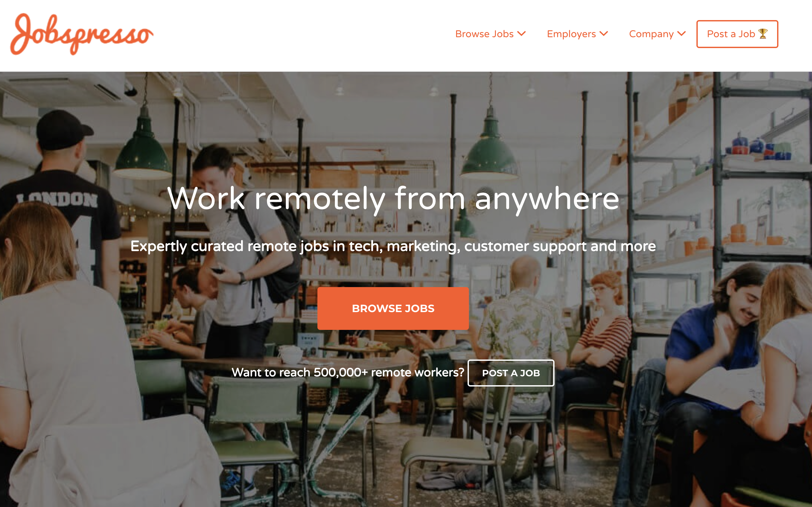Click the outlined Post a Job header button
The height and width of the screenshot is (507, 812).
(x=737, y=34)
